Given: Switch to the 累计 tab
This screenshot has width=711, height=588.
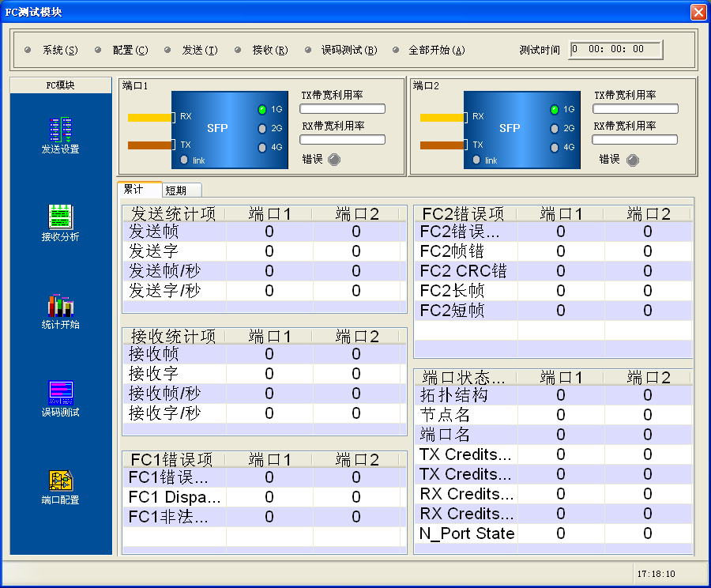Looking at the screenshot, I should tap(140, 189).
